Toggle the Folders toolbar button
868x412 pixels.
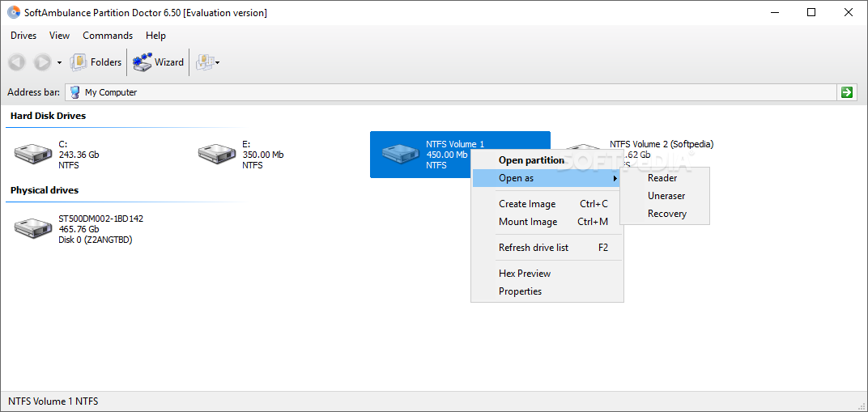coord(96,62)
